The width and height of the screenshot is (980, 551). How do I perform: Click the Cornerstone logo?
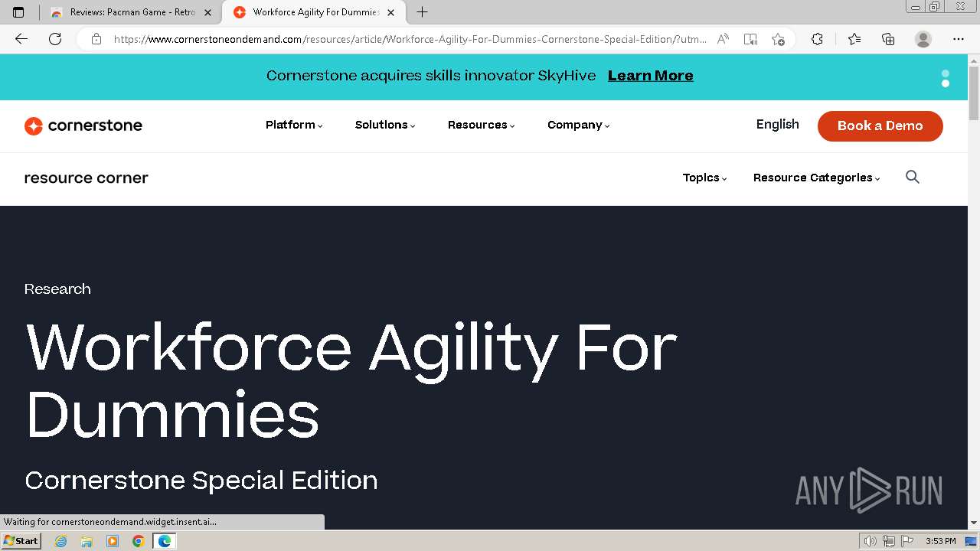tap(83, 126)
